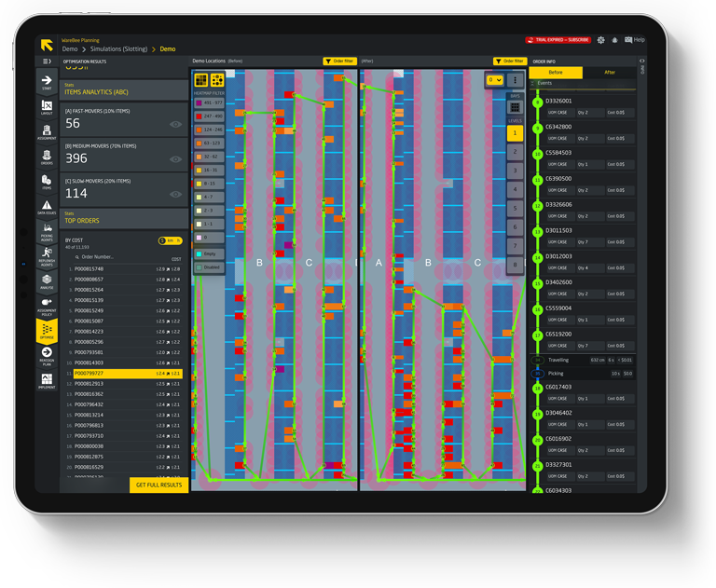
Task: Collapse the Top Orders stats section
Action: pyautogui.click(x=124, y=218)
